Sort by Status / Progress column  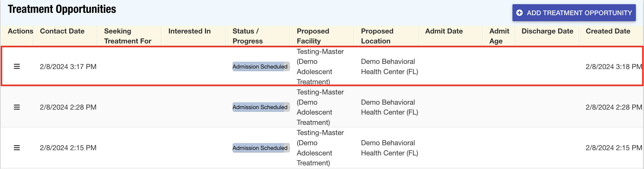tap(247, 36)
